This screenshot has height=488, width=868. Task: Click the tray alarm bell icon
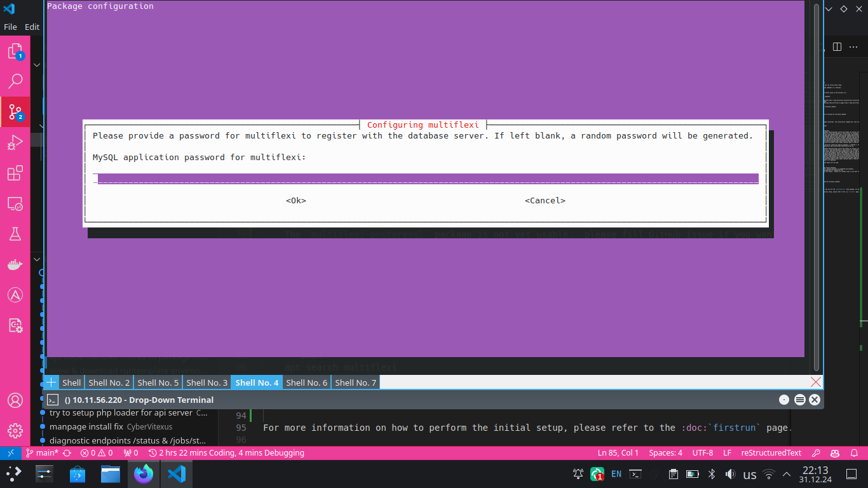(x=578, y=474)
